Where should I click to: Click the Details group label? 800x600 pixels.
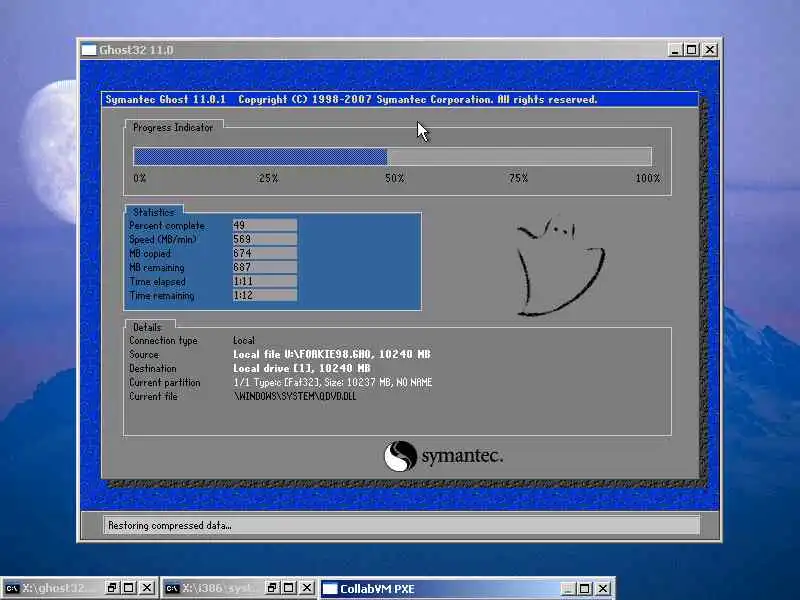coord(147,327)
